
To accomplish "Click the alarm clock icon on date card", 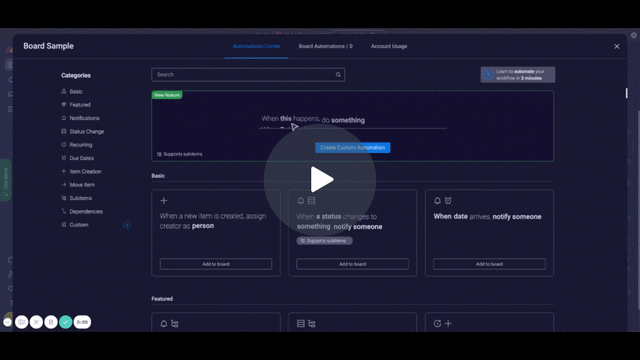I will click(x=448, y=200).
